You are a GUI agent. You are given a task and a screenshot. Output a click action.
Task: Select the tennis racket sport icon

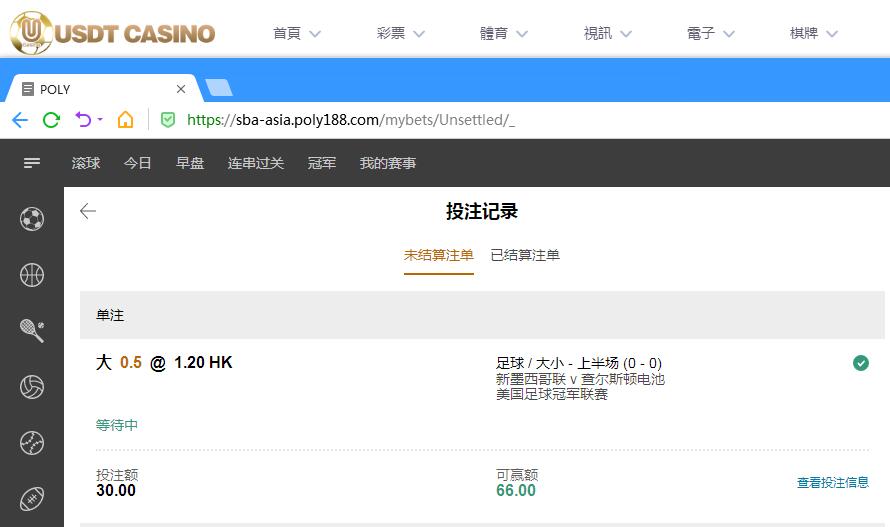(x=32, y=331)
